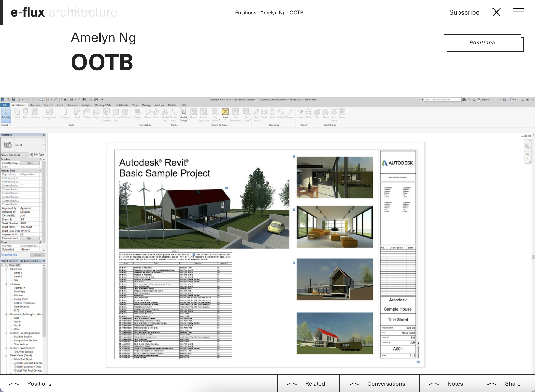Click the Revit Save icon in the quick toolbar

click(x=14, y=99)
